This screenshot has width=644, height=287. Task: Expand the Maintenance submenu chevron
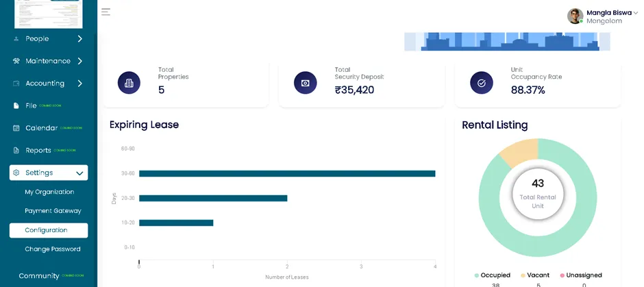click(79, 61)
